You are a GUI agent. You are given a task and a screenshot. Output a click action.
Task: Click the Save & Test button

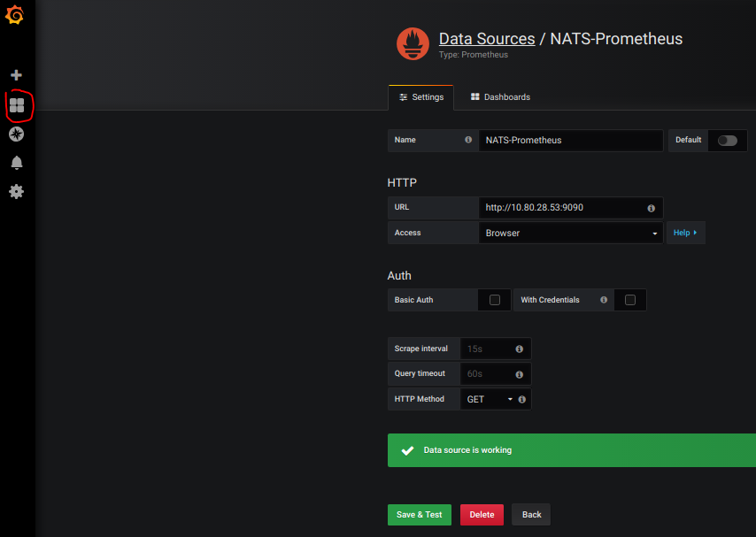click(419, 514)
